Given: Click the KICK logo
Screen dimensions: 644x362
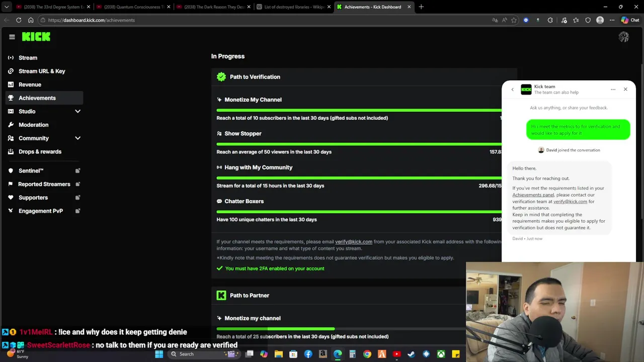Looking at the screenshot, I should [36, 37].
